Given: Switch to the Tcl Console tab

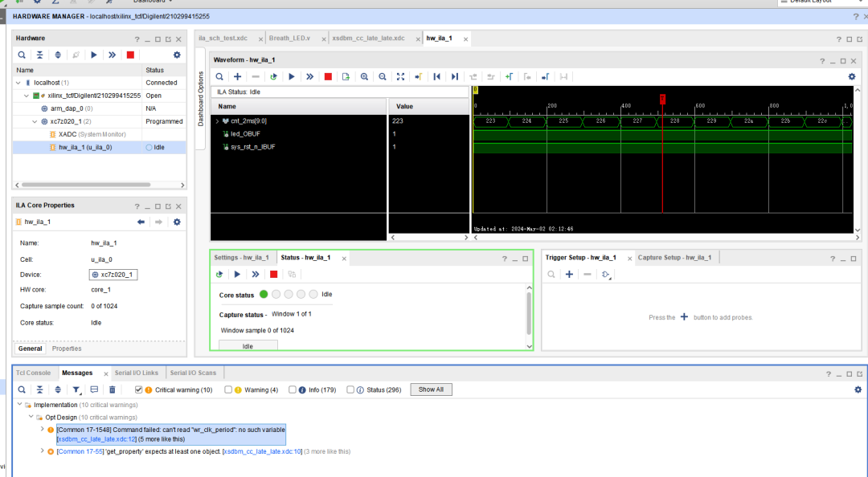Looking at the screenshot, I should (33, 373).
